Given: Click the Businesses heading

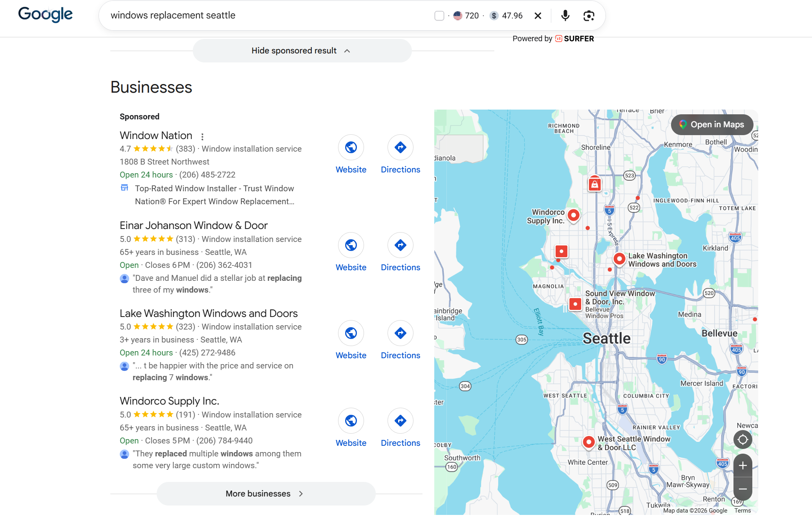Looking at the screenshot, I should (151, 87).
